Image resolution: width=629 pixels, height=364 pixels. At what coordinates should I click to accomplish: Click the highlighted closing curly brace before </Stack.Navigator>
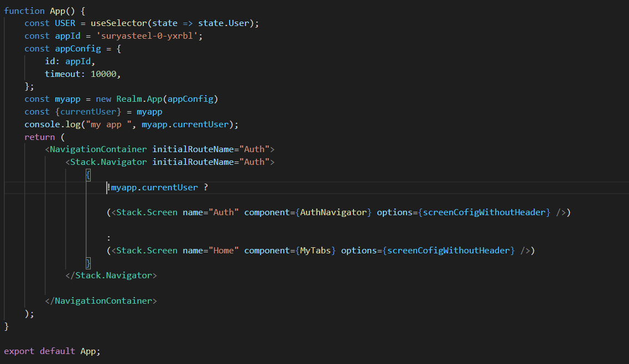[x=88, y=263]
